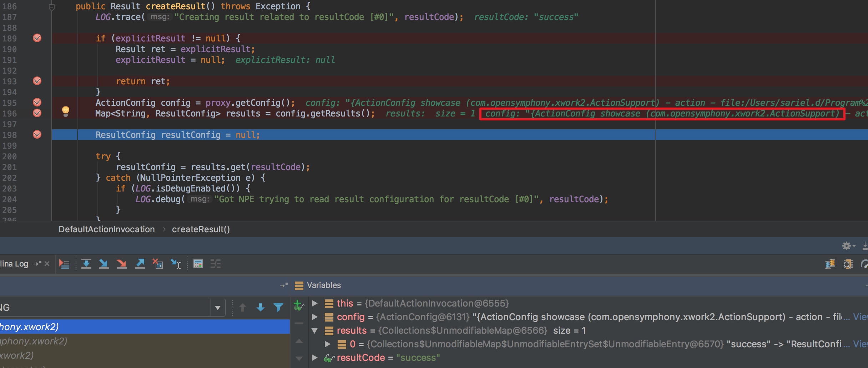Click the blue down arrow for next frame

click(261, 307)
